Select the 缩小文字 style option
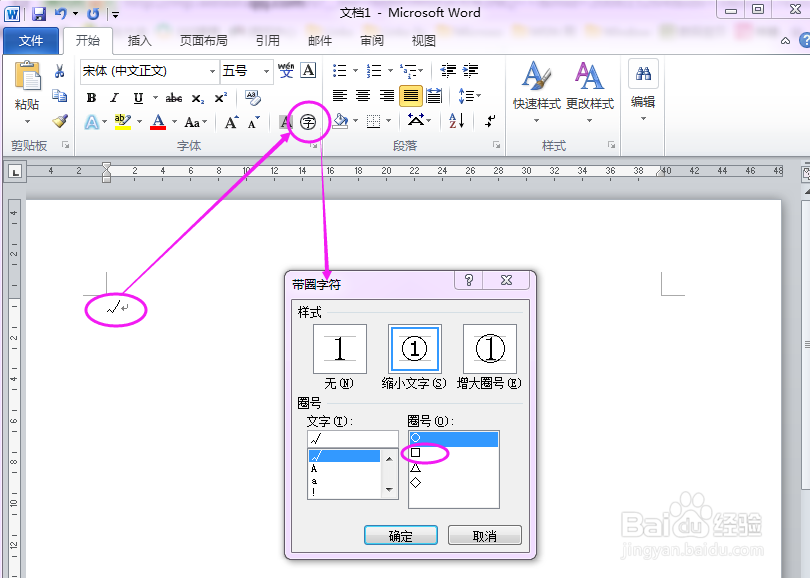Image resolution: width=810 pixels, height=578 pixels. (x=413, y=348)
